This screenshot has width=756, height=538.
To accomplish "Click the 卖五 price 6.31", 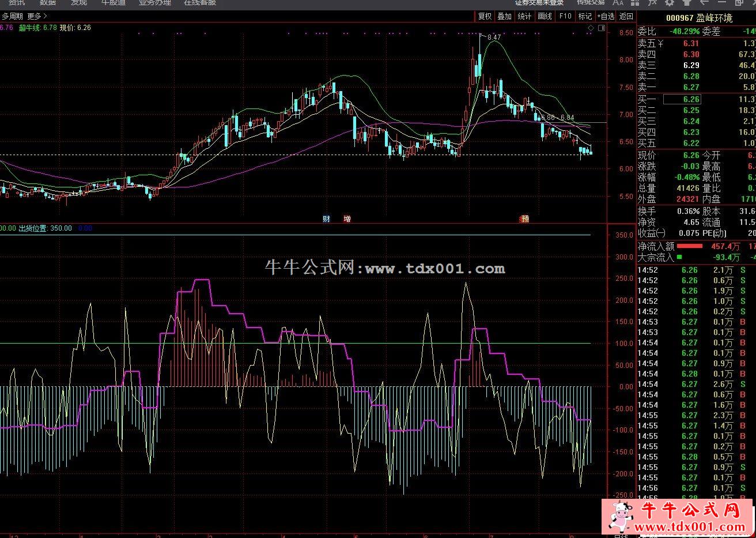I will pos(691,43).
